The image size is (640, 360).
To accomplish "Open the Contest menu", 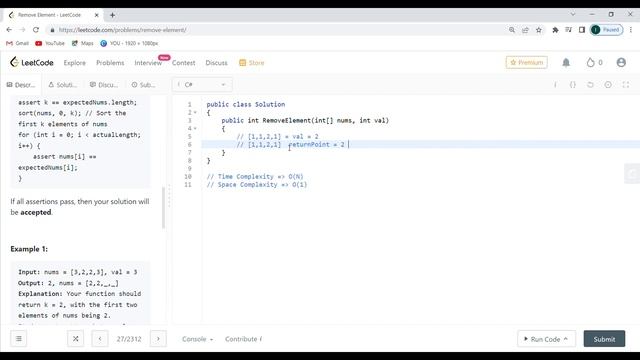I will (x=183, y=63).
